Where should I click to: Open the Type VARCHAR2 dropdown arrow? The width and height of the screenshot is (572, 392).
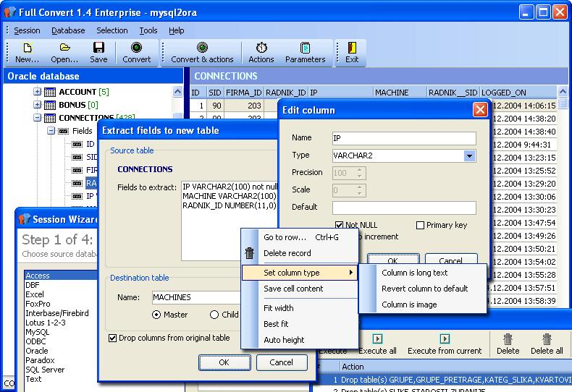[469, 156]
